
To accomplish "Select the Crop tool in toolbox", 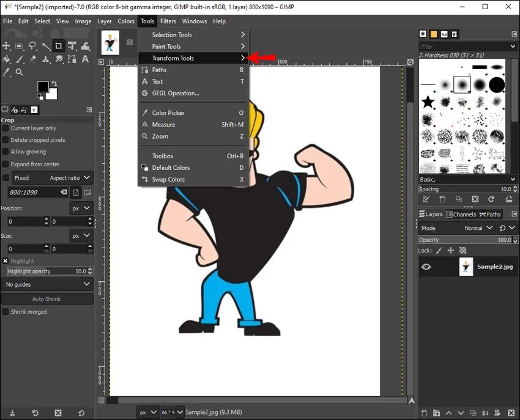I will (x=59, y=46).
